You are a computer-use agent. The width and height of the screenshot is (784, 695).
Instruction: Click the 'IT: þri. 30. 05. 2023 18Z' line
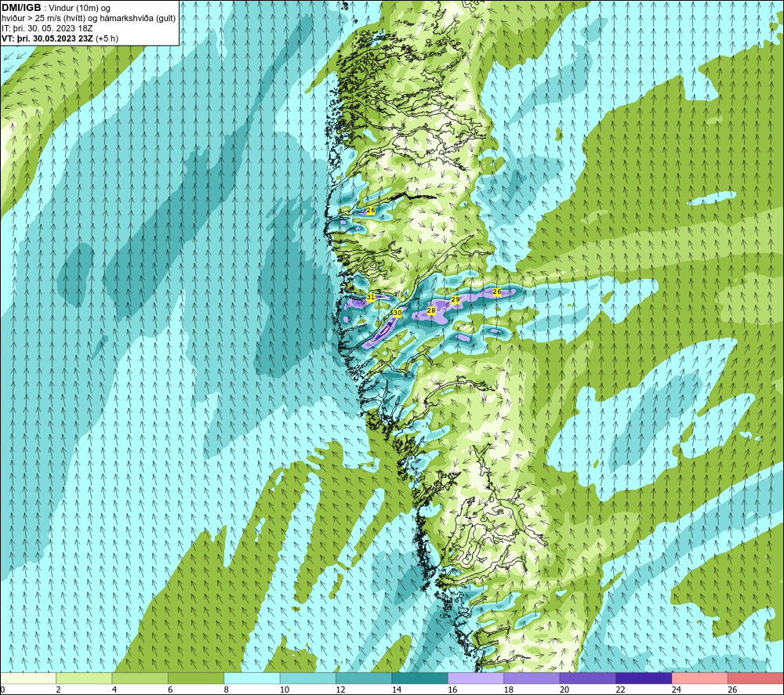(x=47, y=28)
